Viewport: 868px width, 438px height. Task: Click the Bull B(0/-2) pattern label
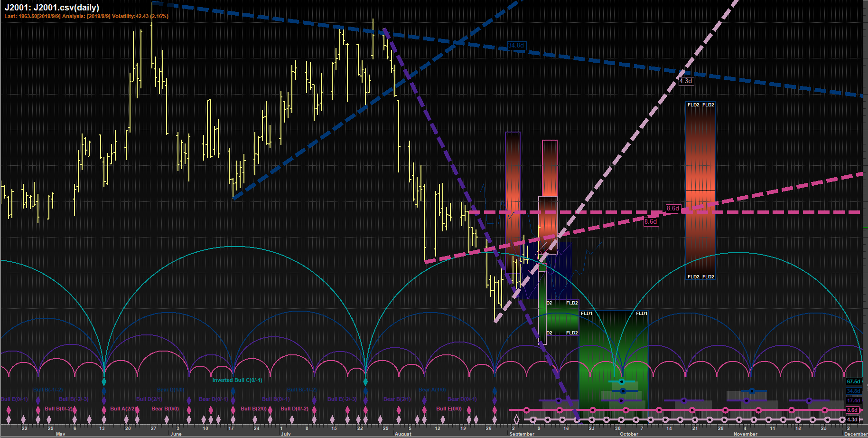[x=59, y=409]
